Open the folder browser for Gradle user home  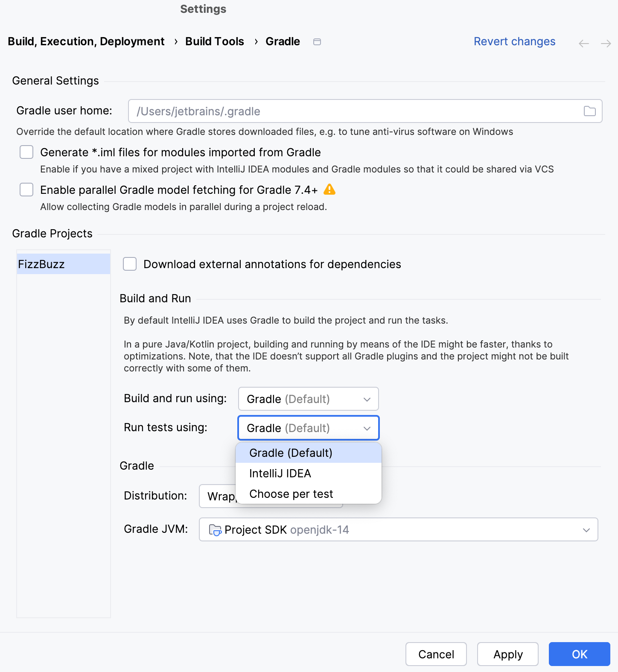click(x=590, y=111)
